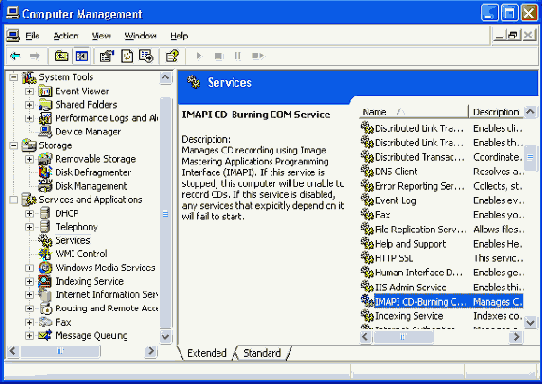Click the Stop Service toolbar button
This screenshot has width=542, height=384.
tap(218, 56)
